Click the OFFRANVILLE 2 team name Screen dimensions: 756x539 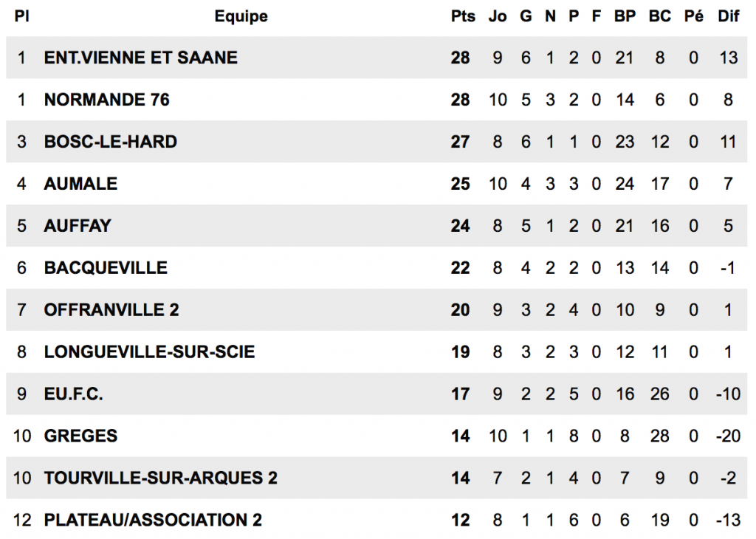[111, 310]
